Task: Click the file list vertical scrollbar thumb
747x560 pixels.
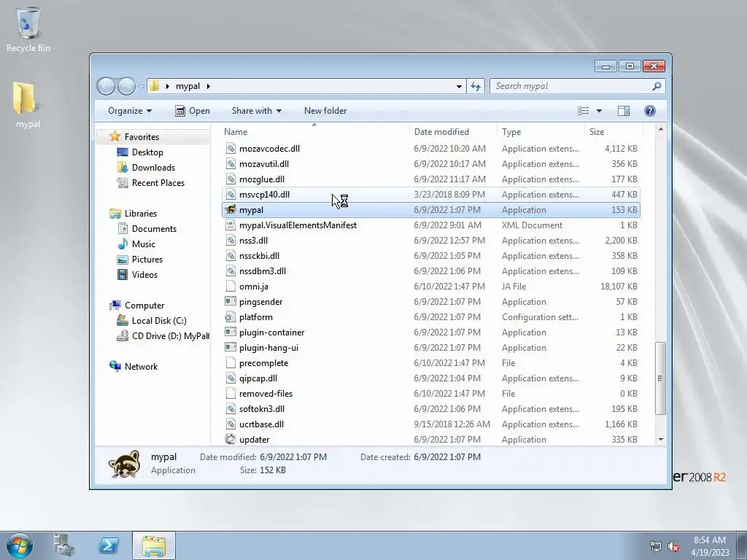Action: coord(660,378)
